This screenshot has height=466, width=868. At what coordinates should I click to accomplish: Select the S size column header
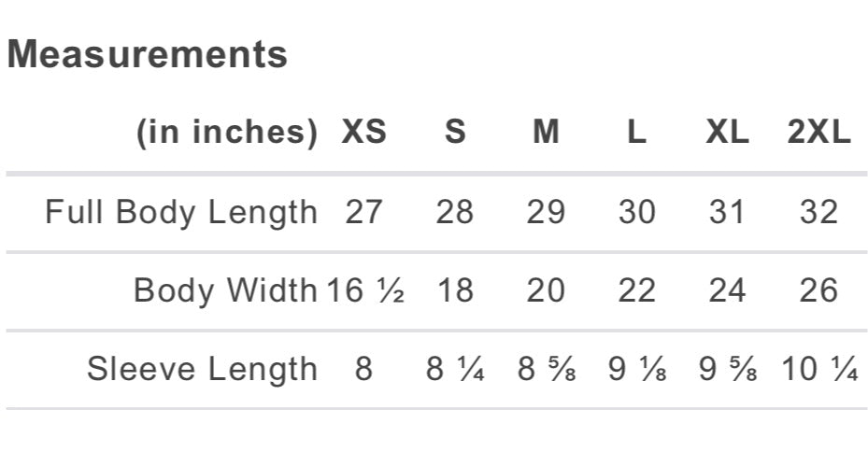[454, 133]
